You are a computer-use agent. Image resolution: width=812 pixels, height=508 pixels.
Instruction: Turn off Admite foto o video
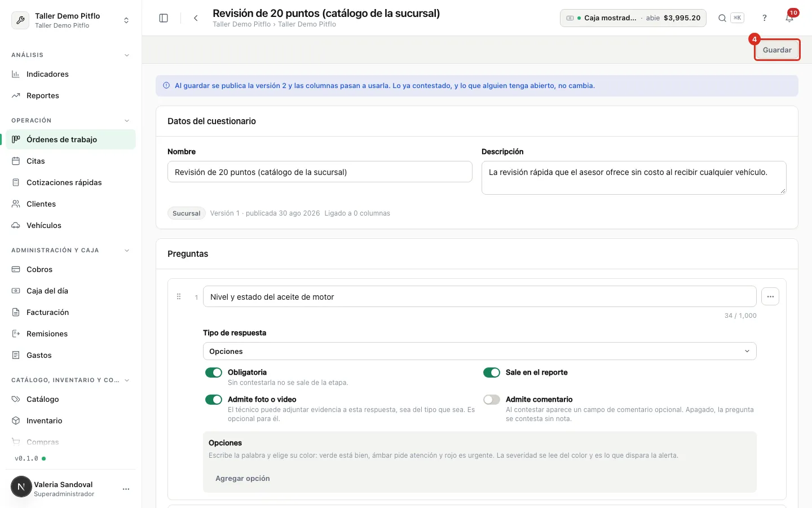click(214, 400)
